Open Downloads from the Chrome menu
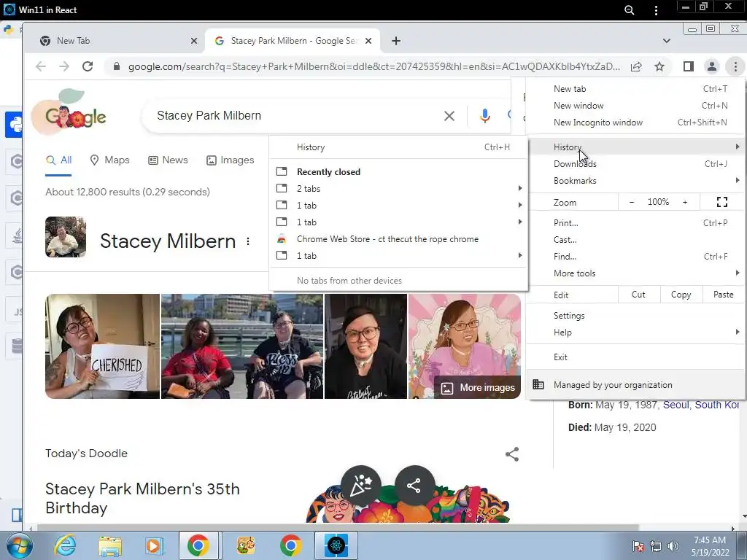Image resolution: width=747 pixels, height=560 pixels. 635,164
